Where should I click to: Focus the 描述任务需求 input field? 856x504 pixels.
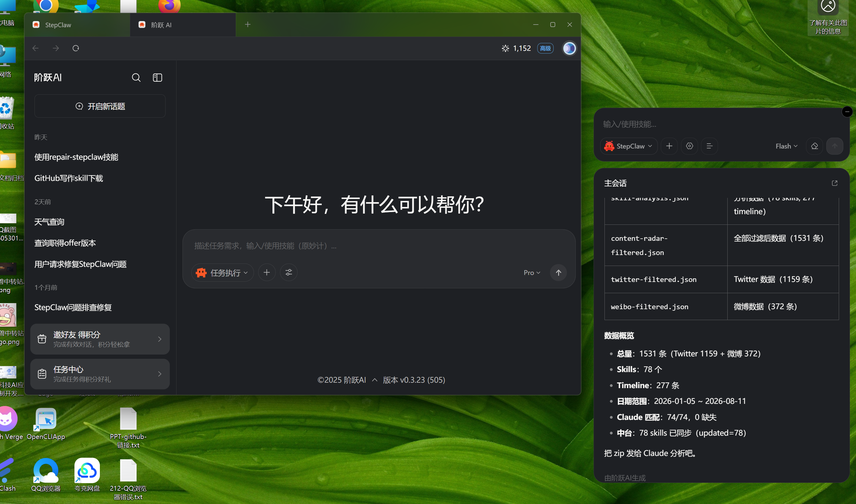click(379, 246)
